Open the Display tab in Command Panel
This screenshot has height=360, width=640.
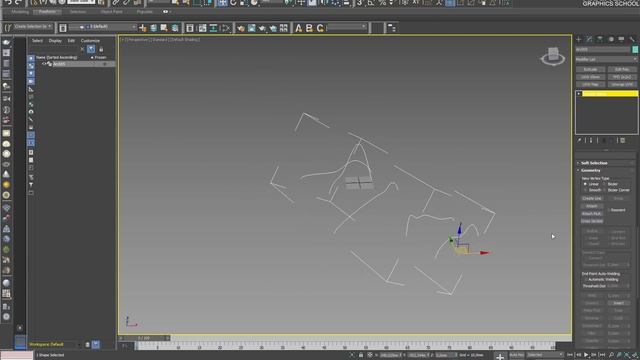pos(621,39)
